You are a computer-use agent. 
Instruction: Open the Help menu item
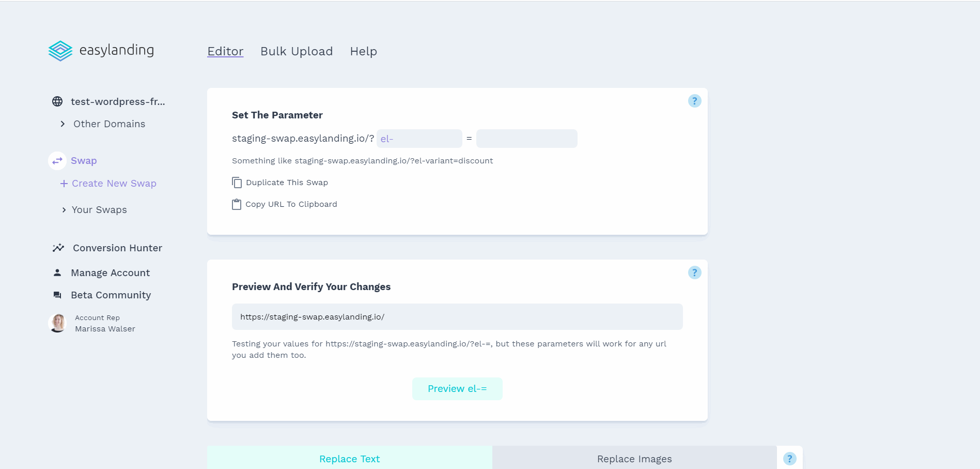pyautogui.click(x=364, y=51)
